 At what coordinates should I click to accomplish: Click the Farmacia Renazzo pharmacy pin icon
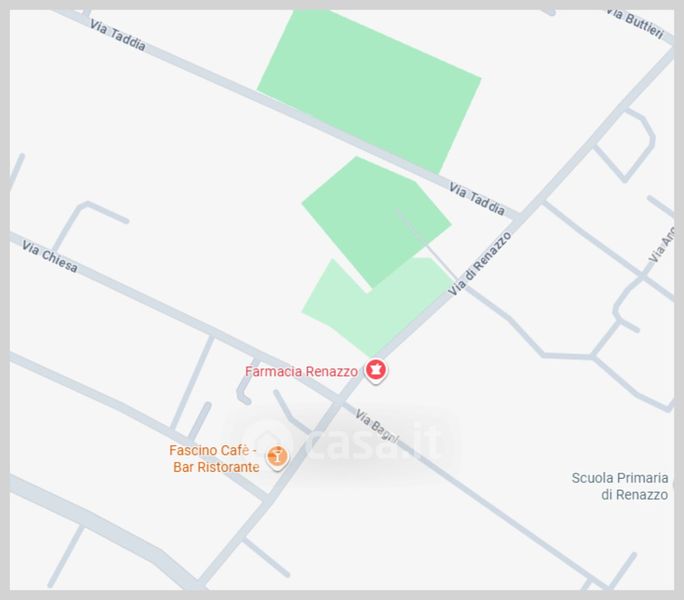coord(375,370)
